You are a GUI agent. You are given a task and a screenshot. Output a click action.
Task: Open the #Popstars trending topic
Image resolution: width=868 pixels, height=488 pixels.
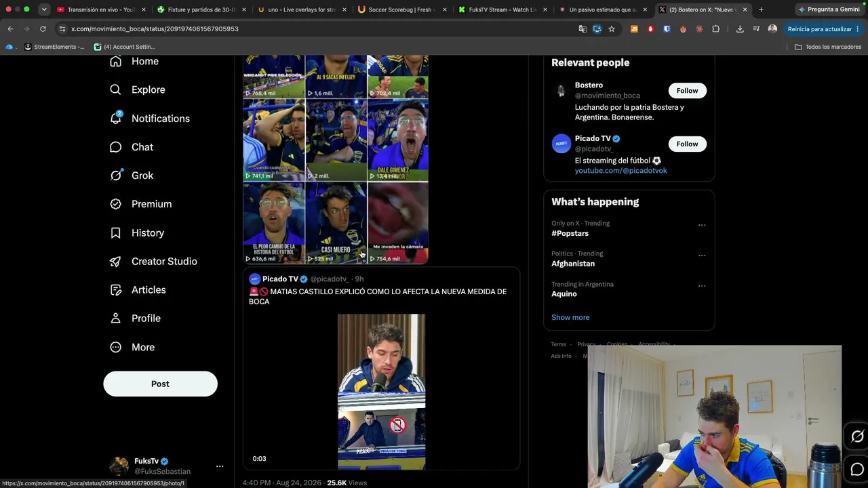[570, 233]
